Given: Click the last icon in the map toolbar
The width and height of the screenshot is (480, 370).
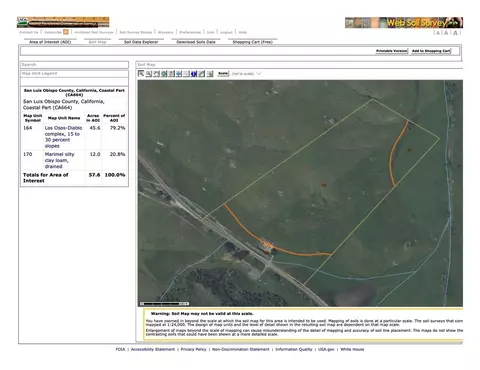Looking at the screenshot, I should 210,74.
